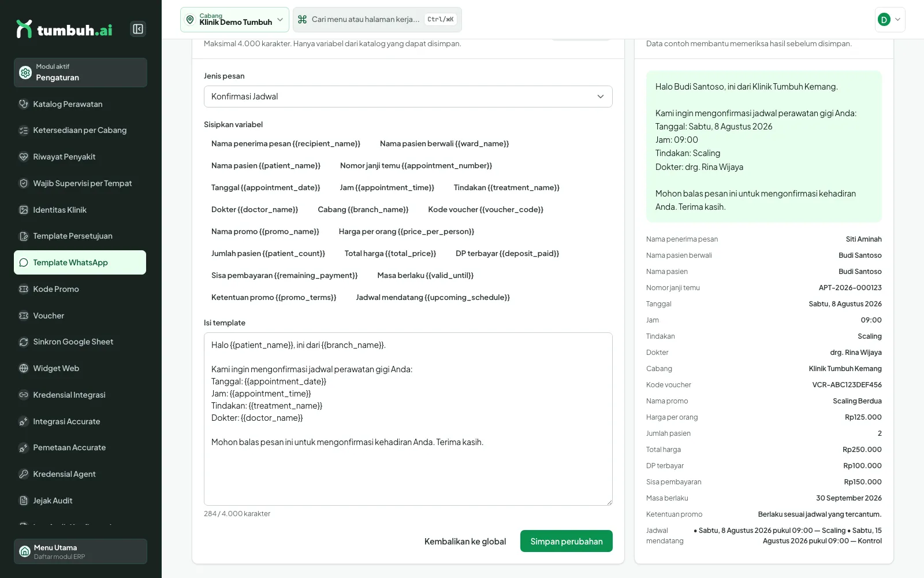Open the user avatar D account menu
The width and height of the screenshot is (924, 578).
(890, 20)
